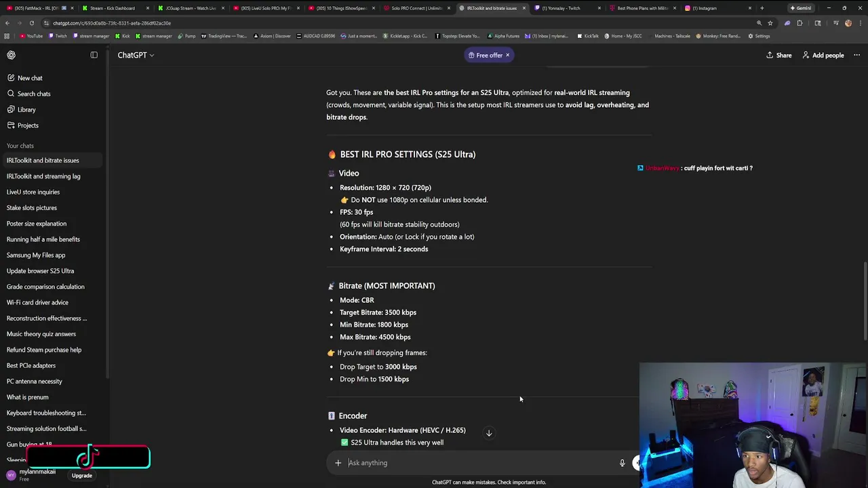Click the address bar URL
The image size is (868, 488).
112,23
